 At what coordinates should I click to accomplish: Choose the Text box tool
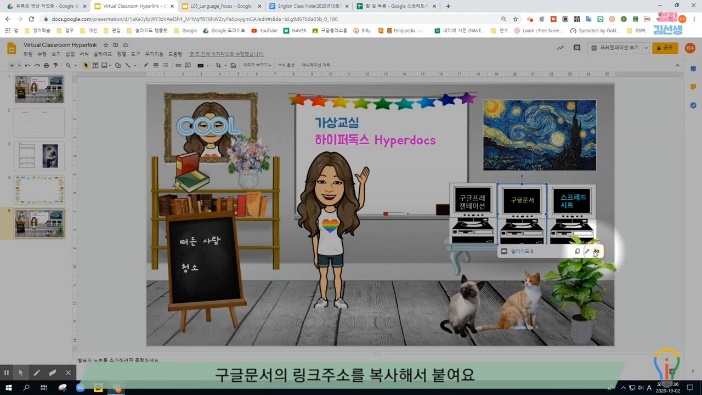point(95,65)
